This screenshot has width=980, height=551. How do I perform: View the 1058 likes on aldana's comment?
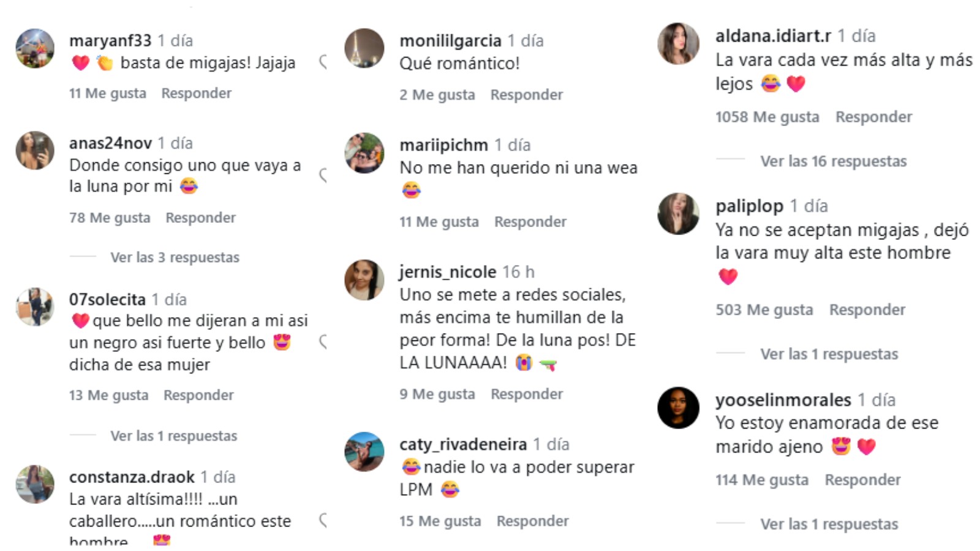point(767,117)
